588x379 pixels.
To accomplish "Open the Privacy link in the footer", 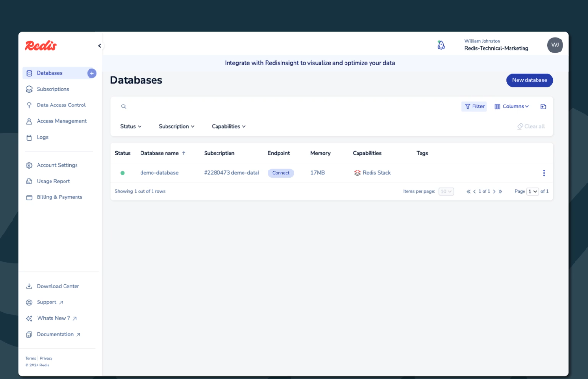I will click(46, 358).
